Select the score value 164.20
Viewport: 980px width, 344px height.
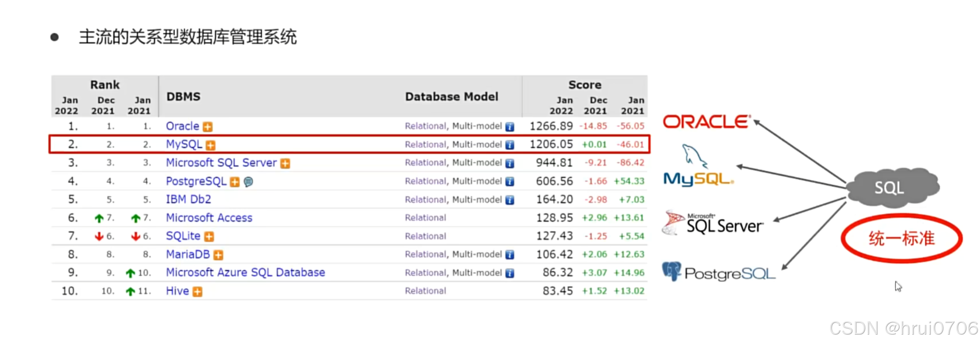554,199
